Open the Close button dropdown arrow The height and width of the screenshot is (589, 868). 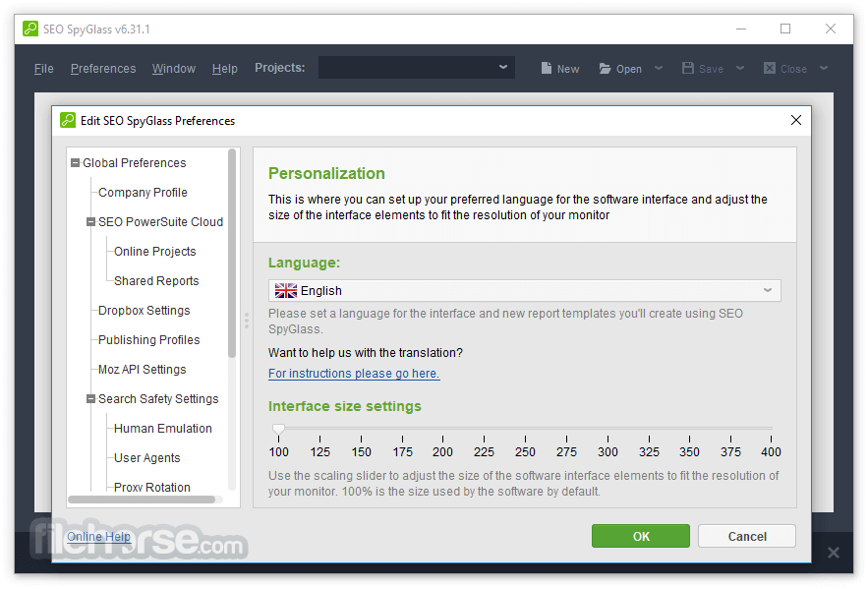(824, 68)
